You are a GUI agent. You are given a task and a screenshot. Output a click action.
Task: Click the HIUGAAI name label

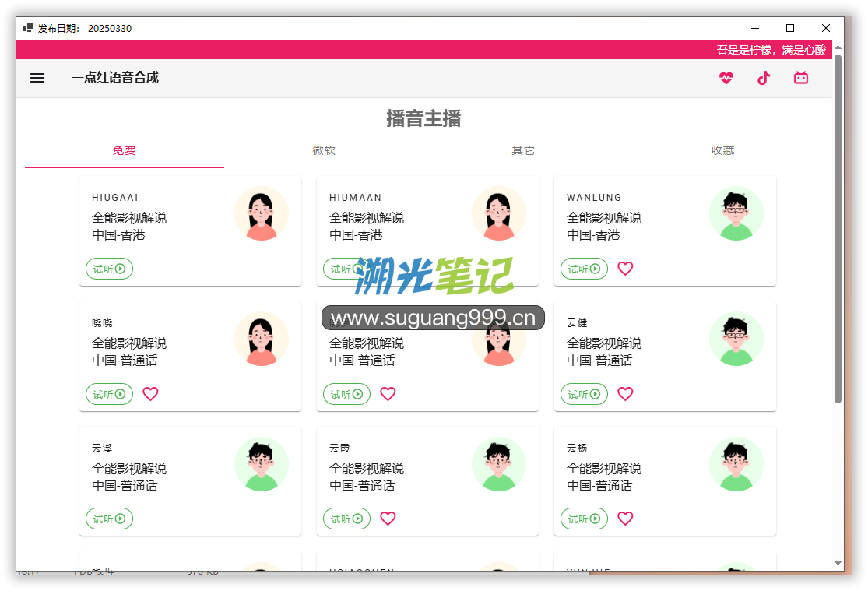(115, 198)
